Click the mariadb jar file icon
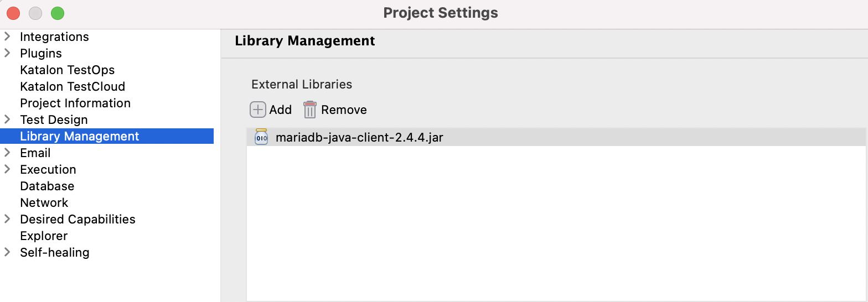The width and height of the screenshot is (868, 302). tap(261, 137)
